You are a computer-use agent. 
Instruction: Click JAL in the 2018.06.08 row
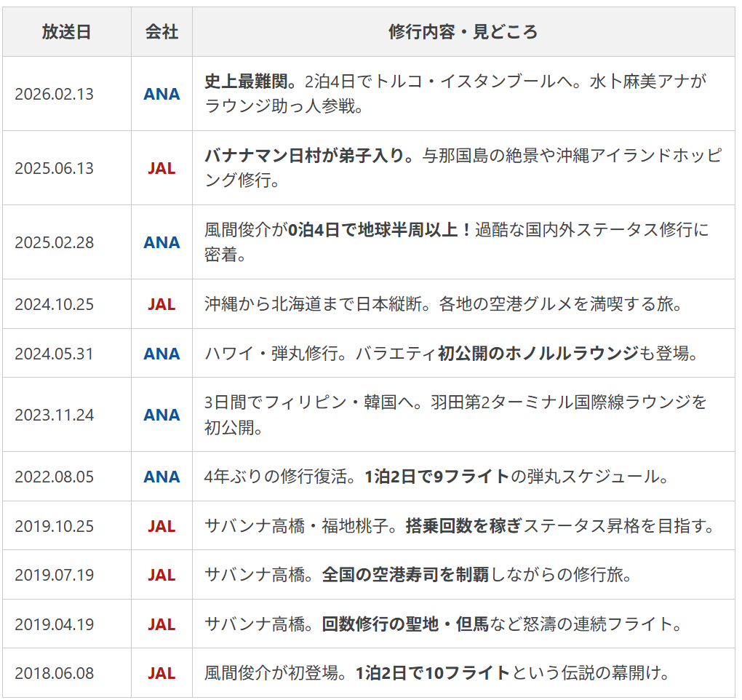point(161,673)
